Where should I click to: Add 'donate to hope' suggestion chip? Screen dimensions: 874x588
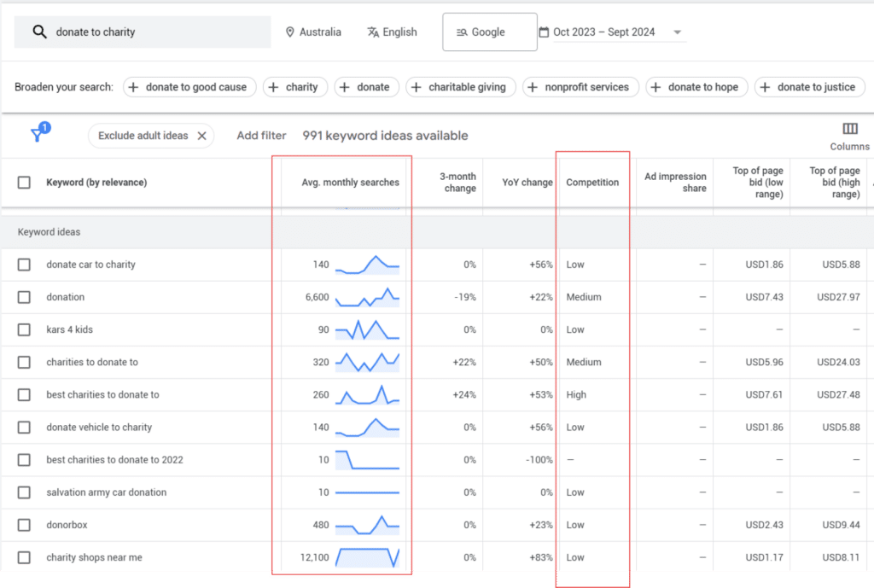[x=696, y=87]
